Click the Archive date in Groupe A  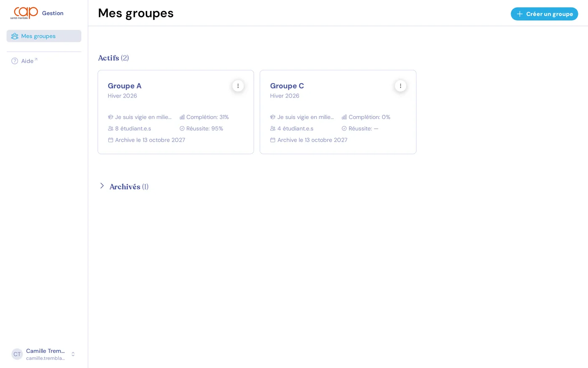point(150,140)
